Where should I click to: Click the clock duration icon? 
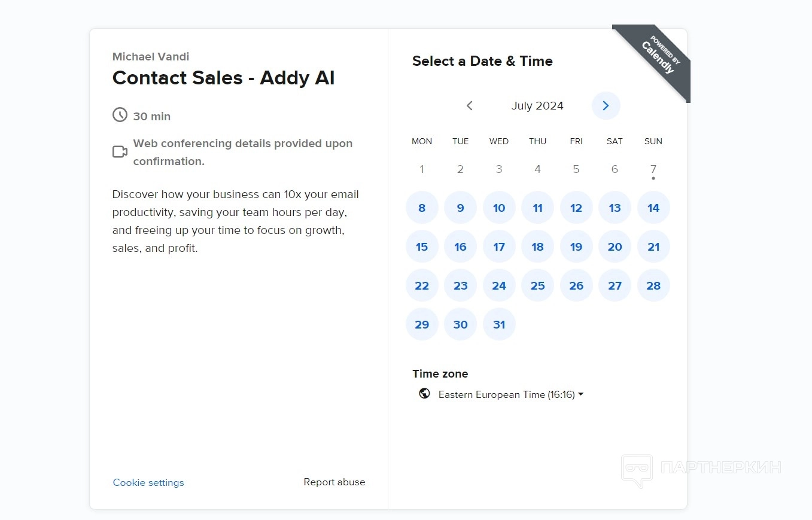pos(120,115)
